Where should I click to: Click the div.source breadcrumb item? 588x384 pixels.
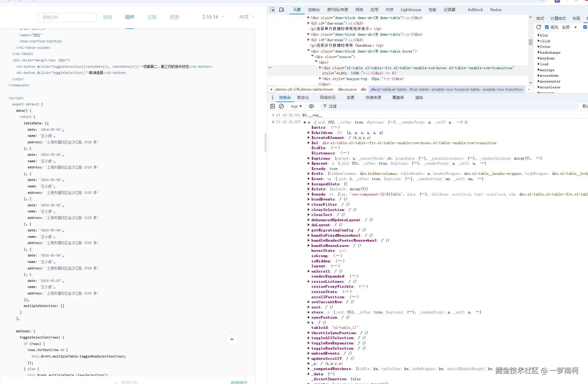347,89
